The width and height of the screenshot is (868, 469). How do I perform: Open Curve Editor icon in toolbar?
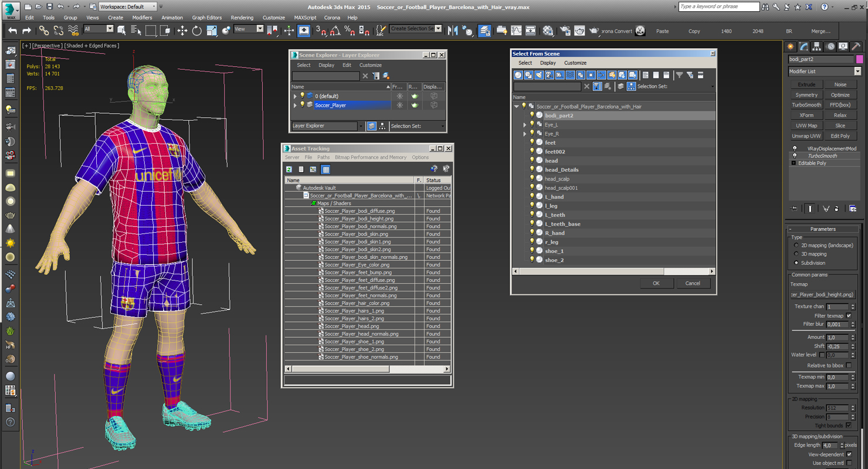click(516, 30)
